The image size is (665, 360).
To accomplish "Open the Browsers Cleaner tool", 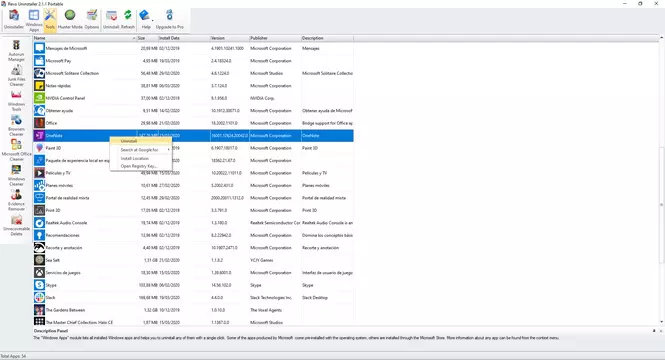I will (16, 126).
